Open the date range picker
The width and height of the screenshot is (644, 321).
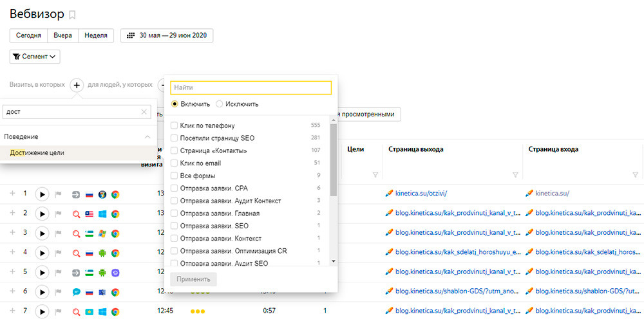pos(167,35)
